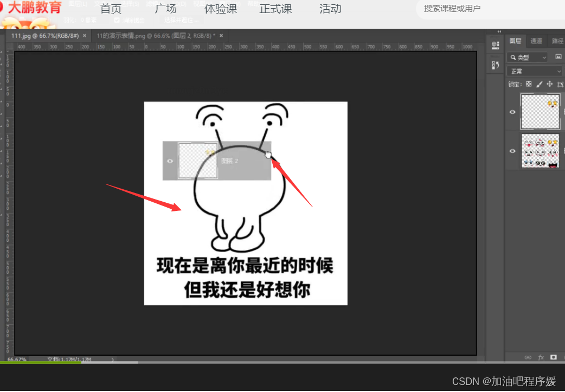The height and width of the screenshot is (392, 565).
Task: Add a layer mask icon
Action: pos(554,357)
